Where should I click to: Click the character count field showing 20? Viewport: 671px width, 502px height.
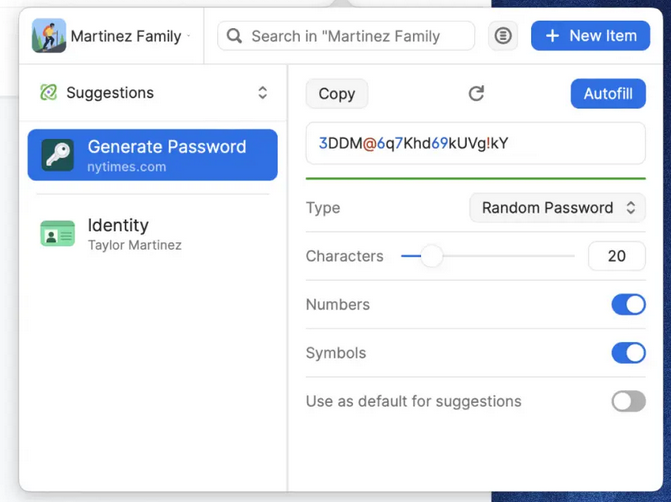click(x=616, y=256)
